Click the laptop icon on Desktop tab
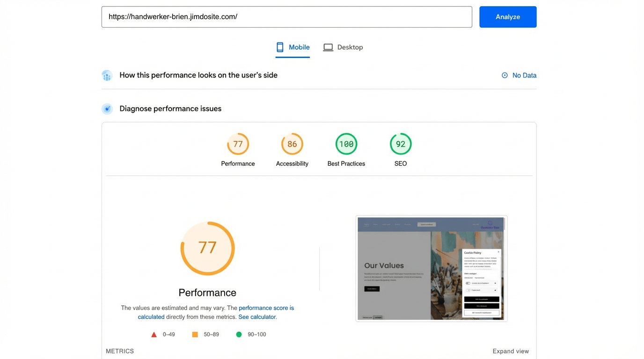 click(328, 47)
